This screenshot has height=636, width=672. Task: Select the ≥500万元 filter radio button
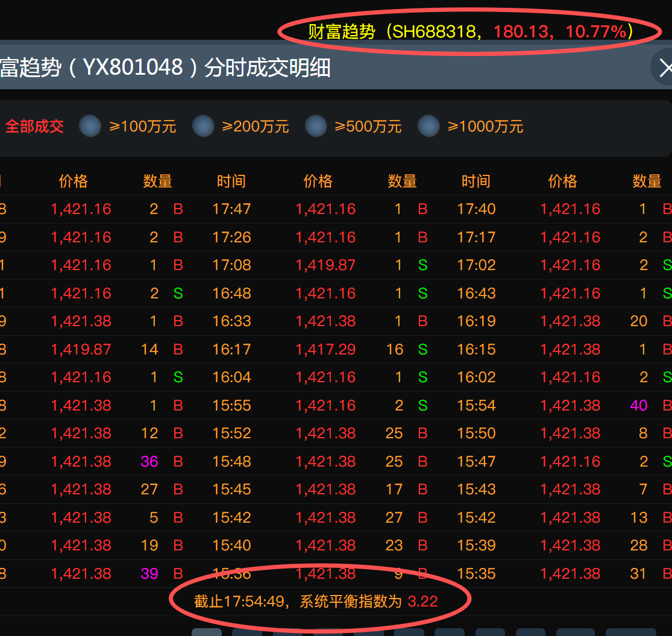tap(316, 126)
